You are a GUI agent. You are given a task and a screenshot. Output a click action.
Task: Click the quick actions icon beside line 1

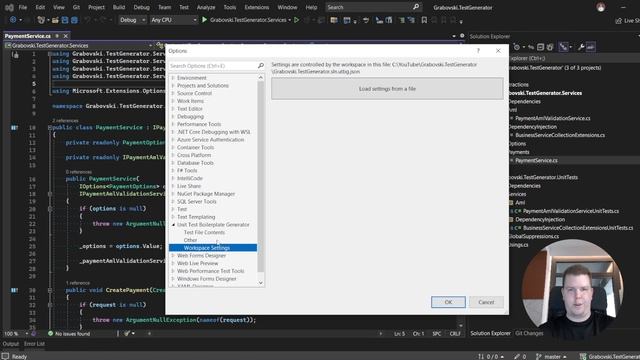click(x=15, y=55)
